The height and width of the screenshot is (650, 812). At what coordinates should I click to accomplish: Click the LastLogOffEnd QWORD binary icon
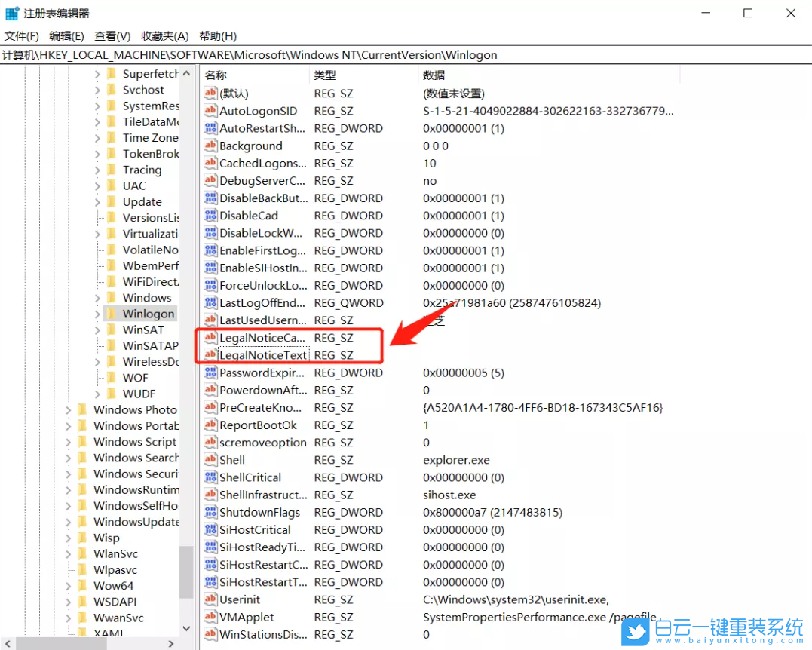pos(210,302)
